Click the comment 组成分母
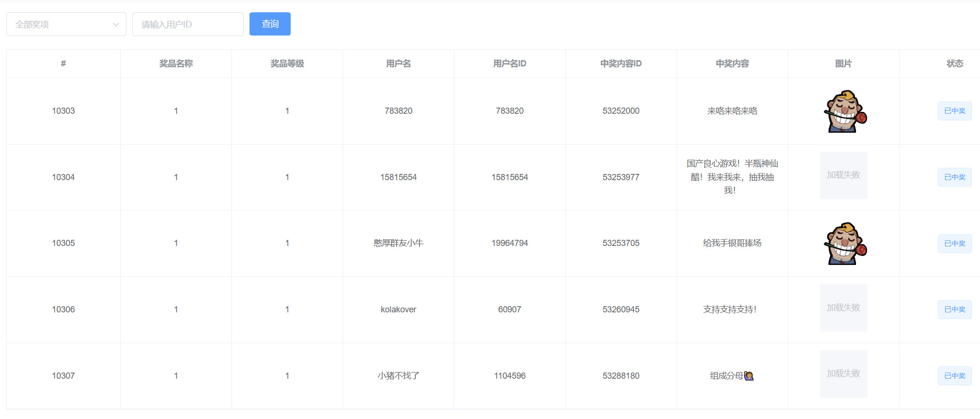The width and height of the screenshot is (980, 419). pos(732,376)
